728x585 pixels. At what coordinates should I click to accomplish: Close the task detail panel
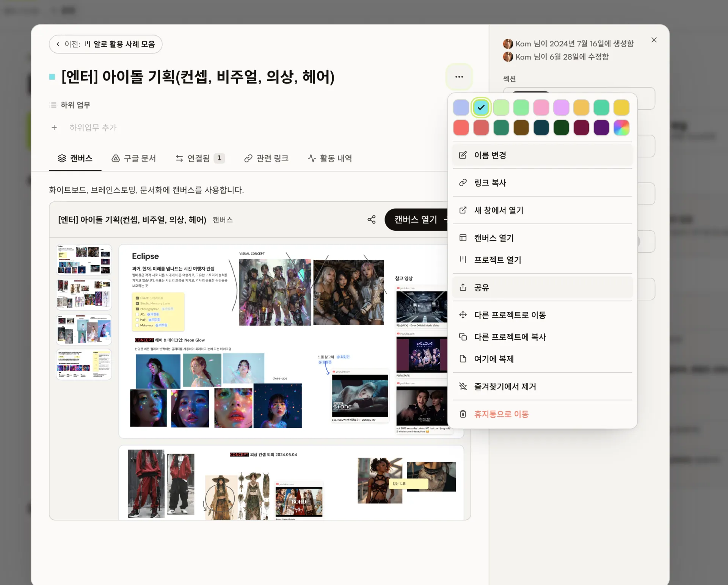tap(654, 40)
